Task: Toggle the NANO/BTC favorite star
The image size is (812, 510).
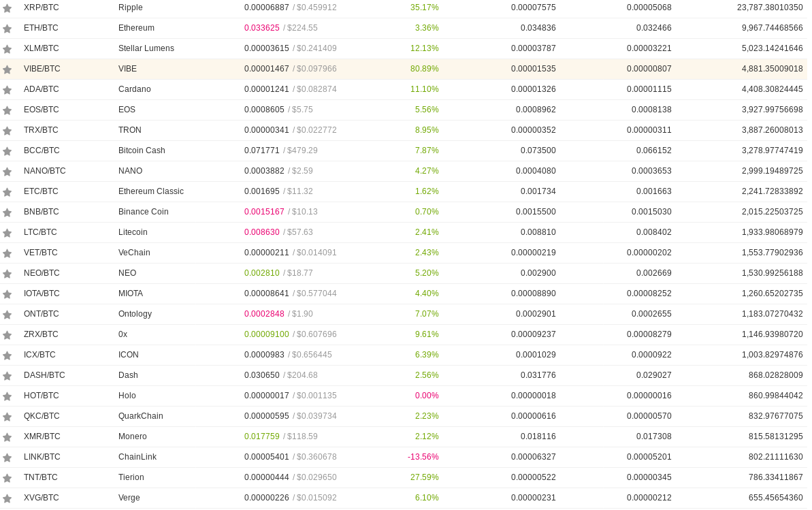Action: click(7, 172)
